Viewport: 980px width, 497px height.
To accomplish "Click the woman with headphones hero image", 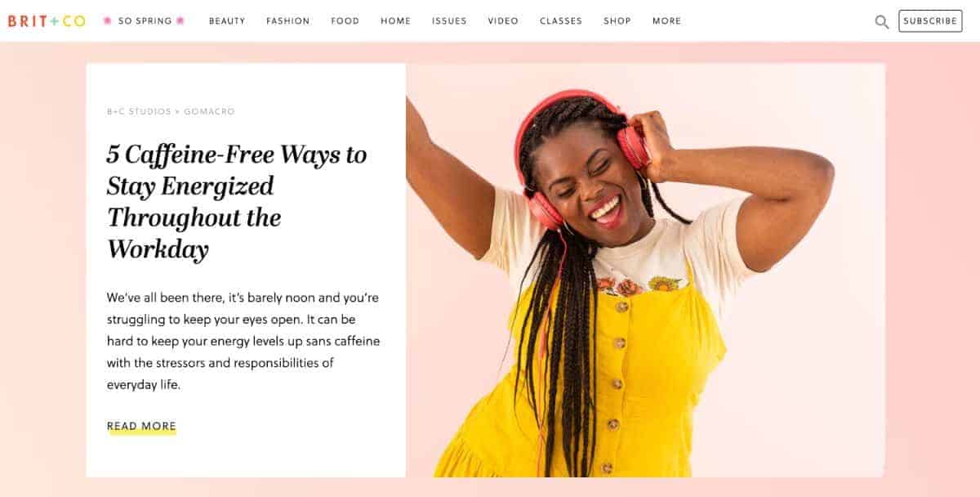I will (x=645, y=270).
